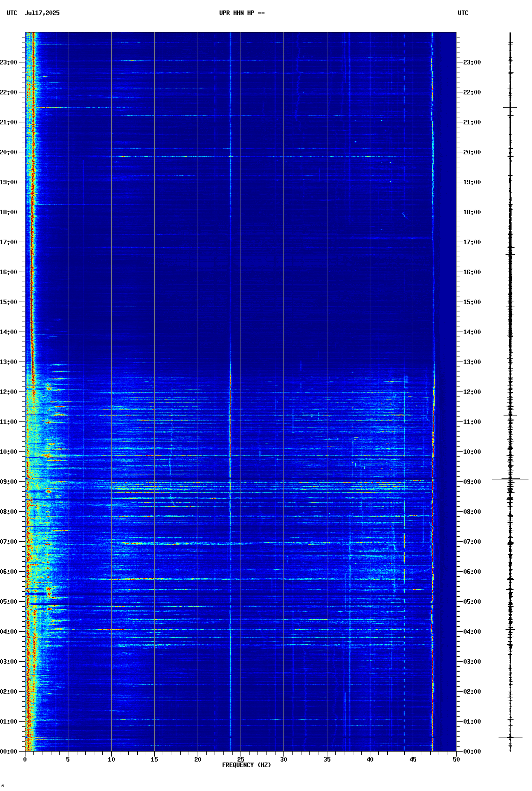Select the station title UPR HHN HP --
Image resolution: width=532 pixels, height=791 pixels.
[x=242, y=13]
